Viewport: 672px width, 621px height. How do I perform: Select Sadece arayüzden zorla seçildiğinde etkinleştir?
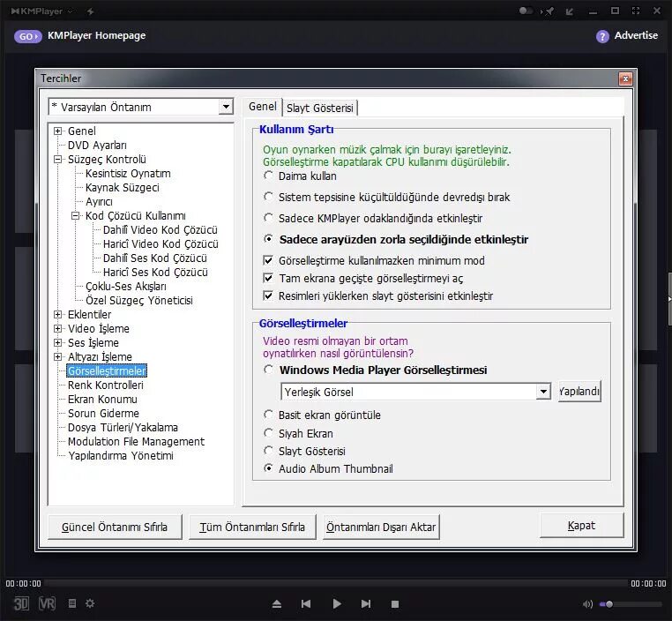point(268,239)
